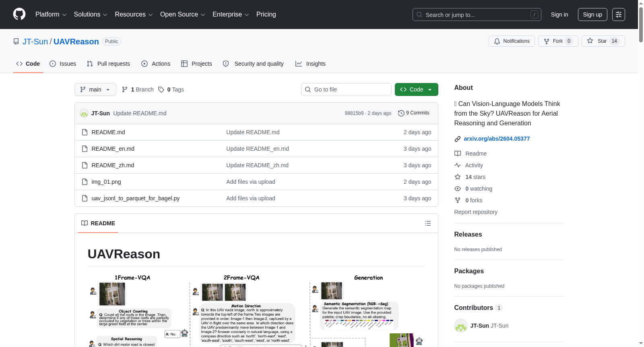This screenshot has width=644, height=347.
Task: Open the arxiv.org/abs/2604.05377 link
Action: (x=497, y=139)
